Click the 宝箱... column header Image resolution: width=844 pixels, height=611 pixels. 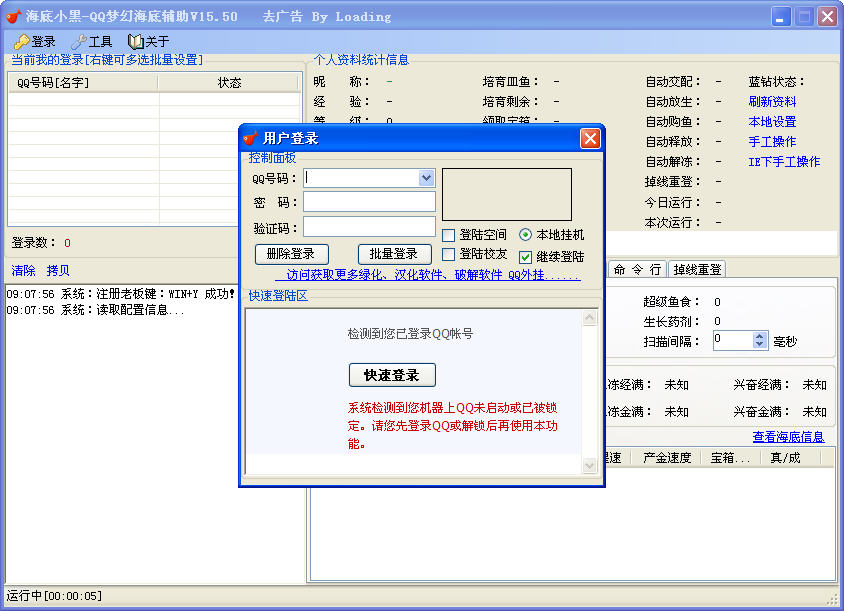[x=730, y=458]
